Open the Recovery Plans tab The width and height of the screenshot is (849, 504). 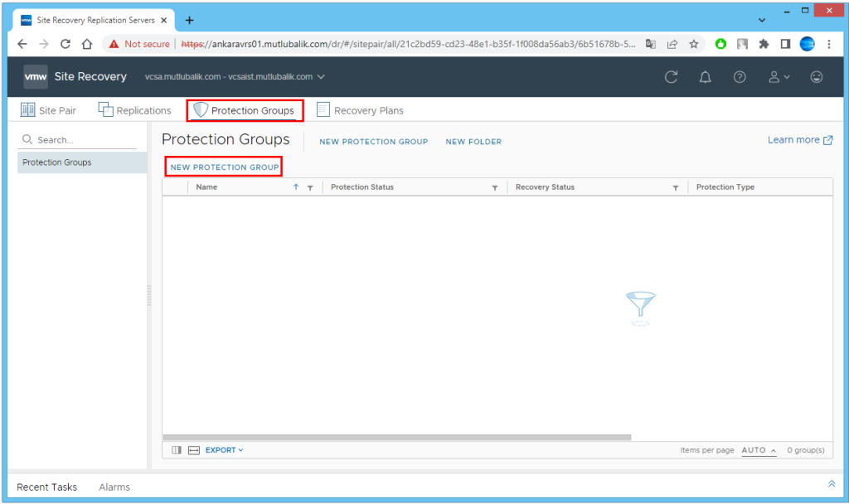360,110
